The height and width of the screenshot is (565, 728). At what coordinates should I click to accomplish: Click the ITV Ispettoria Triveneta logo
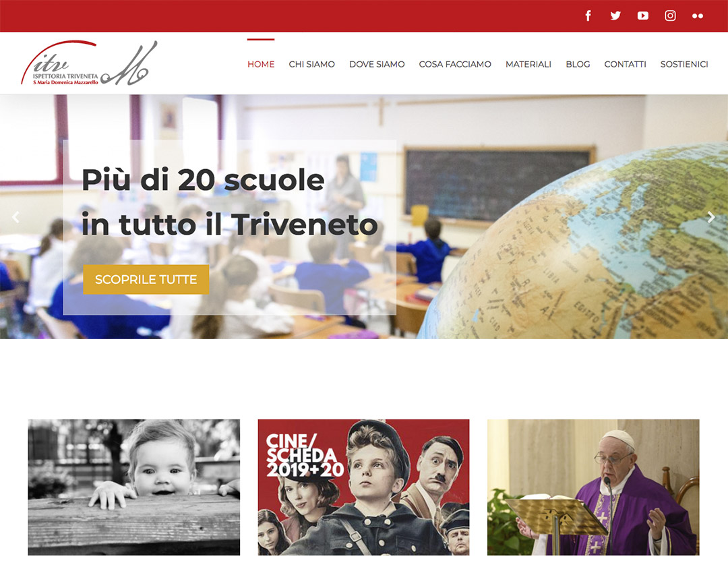(89, 63)
